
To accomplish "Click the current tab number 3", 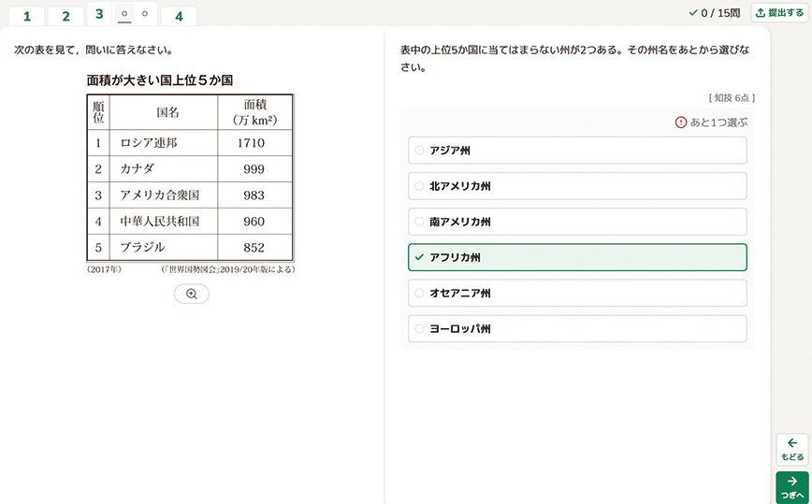I will (x=99, y=14).
